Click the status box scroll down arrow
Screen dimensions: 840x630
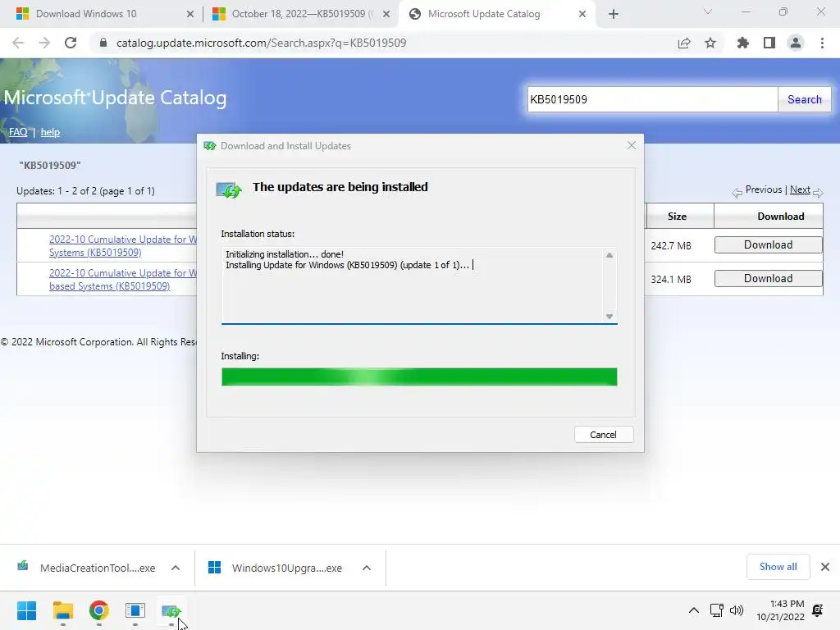609,316
